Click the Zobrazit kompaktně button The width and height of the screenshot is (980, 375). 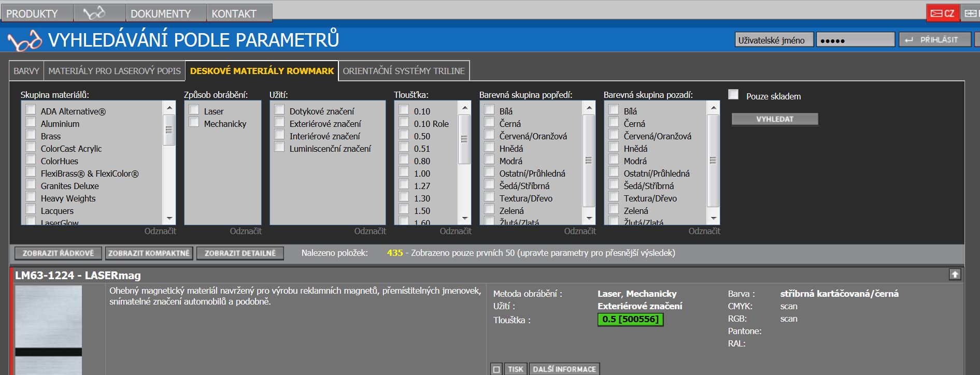pyautogui.click(x=149, y=253)
